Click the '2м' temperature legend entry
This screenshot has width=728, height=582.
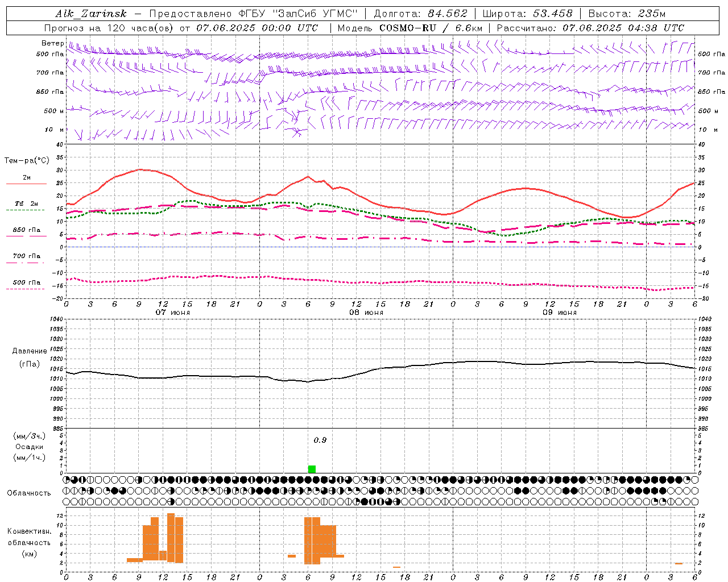coord(27,177)
